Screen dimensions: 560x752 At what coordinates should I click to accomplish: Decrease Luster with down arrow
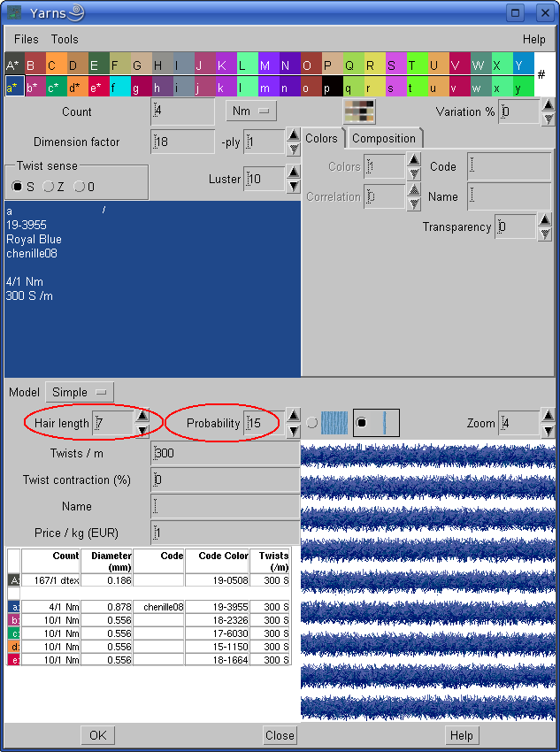[x=294, y=186]
